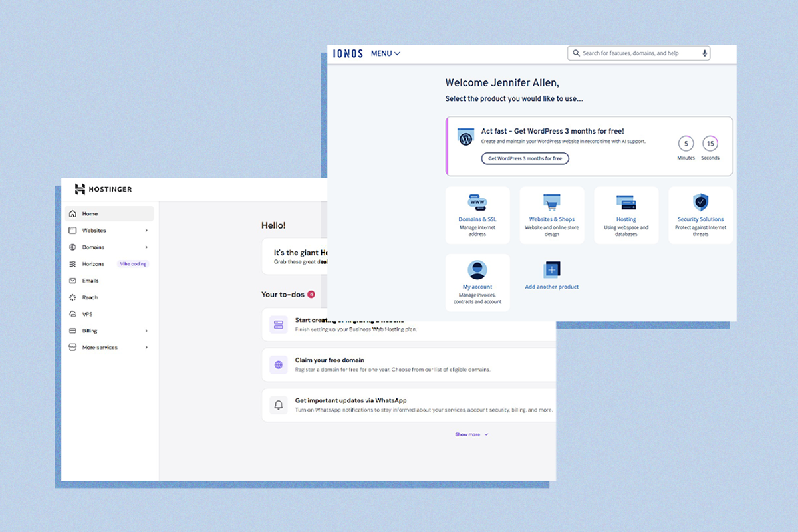Open Home in Hostinger sidebar
This screenshot has height=532, width=798.
[x=109, y=213]
